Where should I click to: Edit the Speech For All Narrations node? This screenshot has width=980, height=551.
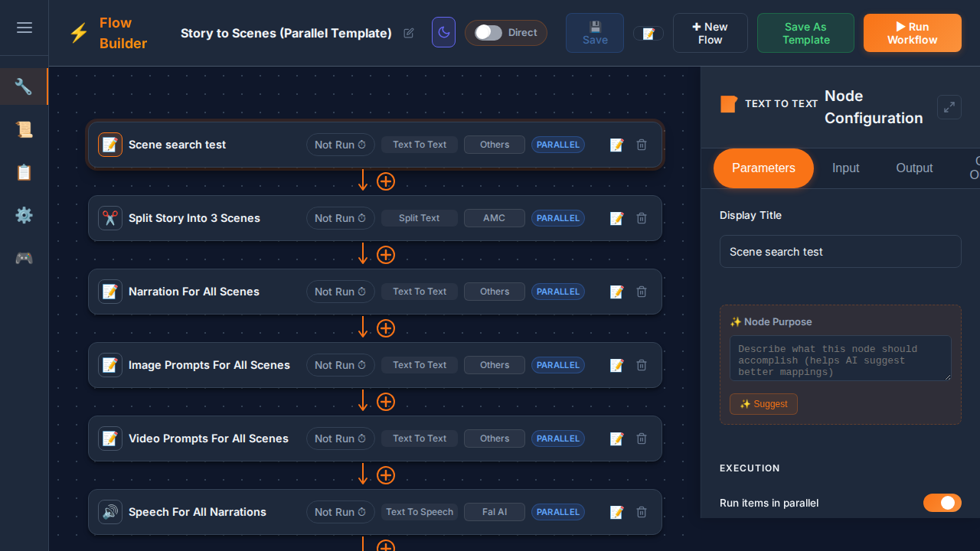[x=616, y=512]
